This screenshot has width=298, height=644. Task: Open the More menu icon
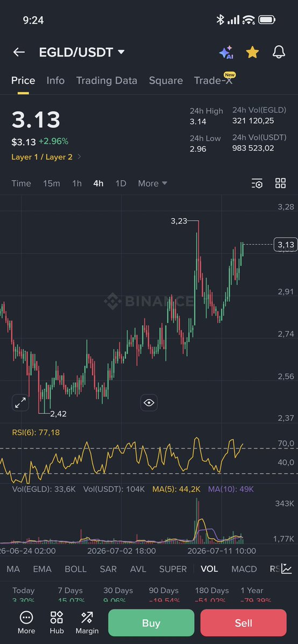(x=26, y=623)
